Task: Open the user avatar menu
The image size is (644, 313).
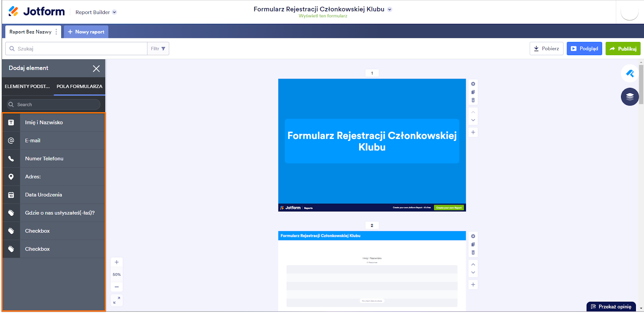Action: pyautogui.click(x=630, y=12)
